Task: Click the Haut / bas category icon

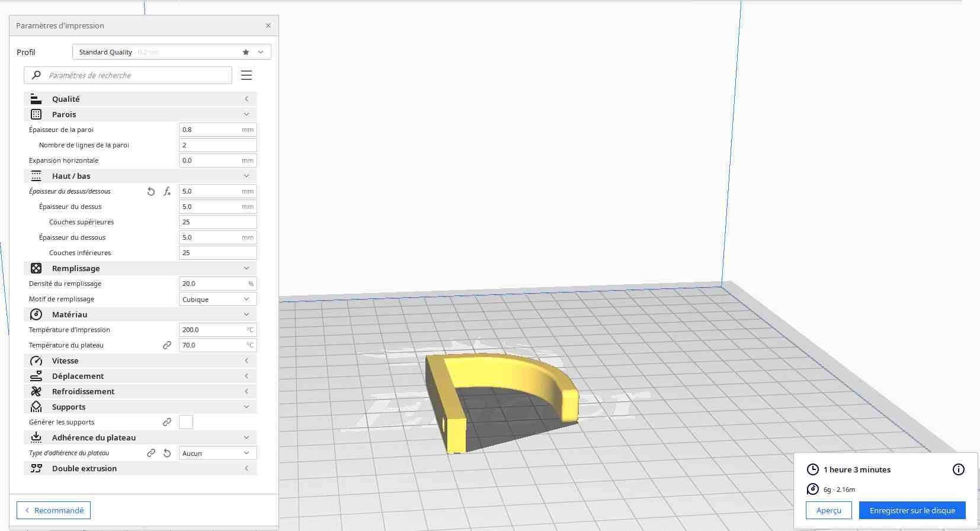Action: (x=36, y=176)
